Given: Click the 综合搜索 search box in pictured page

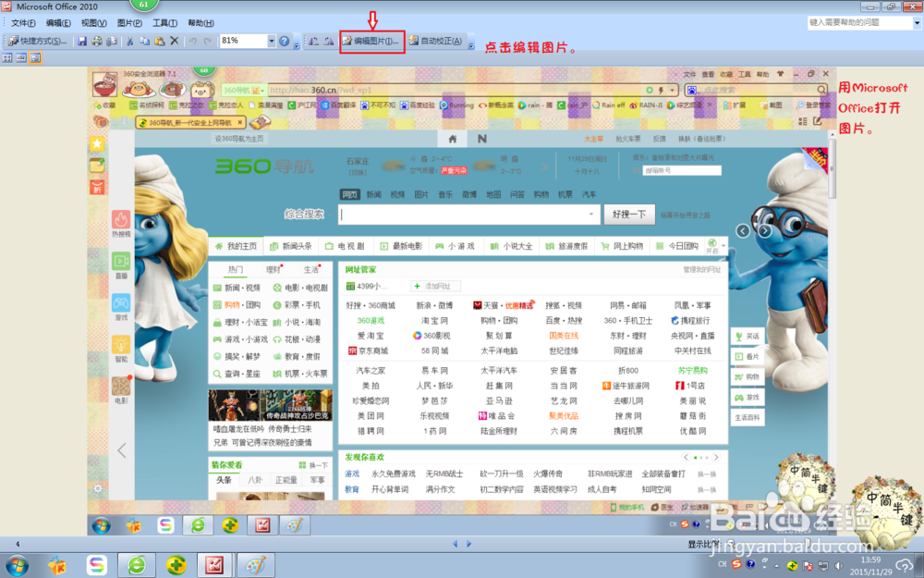Looking at the screenshot, I should pos(469,215).
